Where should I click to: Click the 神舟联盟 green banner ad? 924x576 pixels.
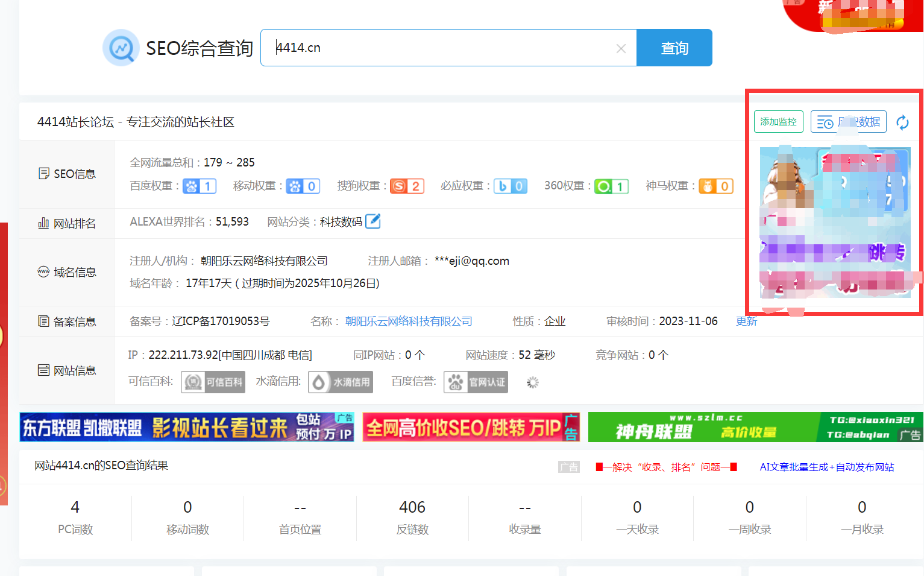click(755, 427)
